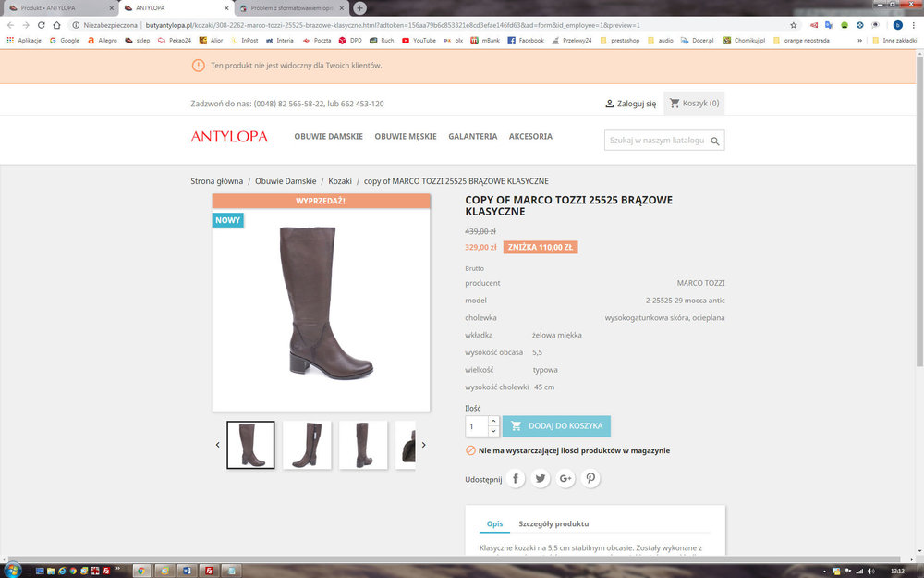Share on Facebook icon
Viewport: 924px width, 578px height.
point(515,478)
